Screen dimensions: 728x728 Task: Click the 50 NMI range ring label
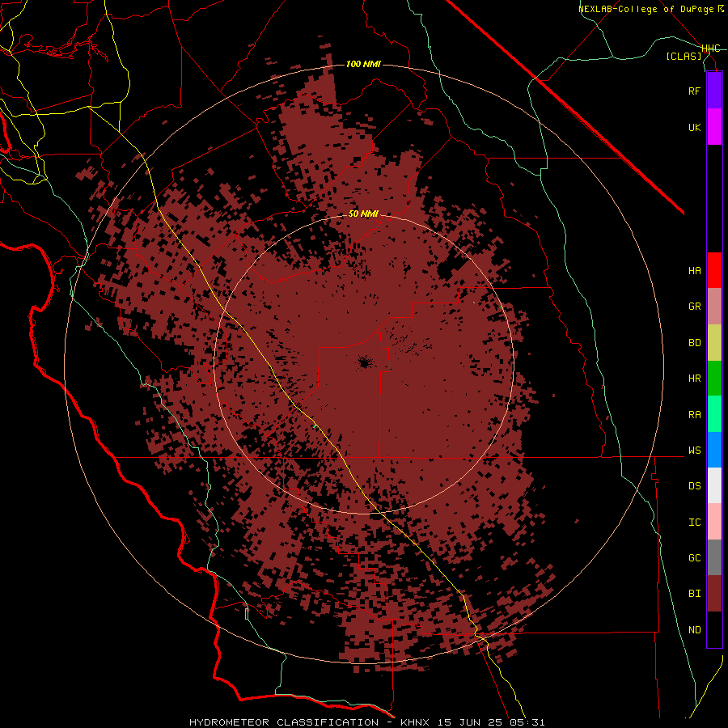tap(363, 214)
